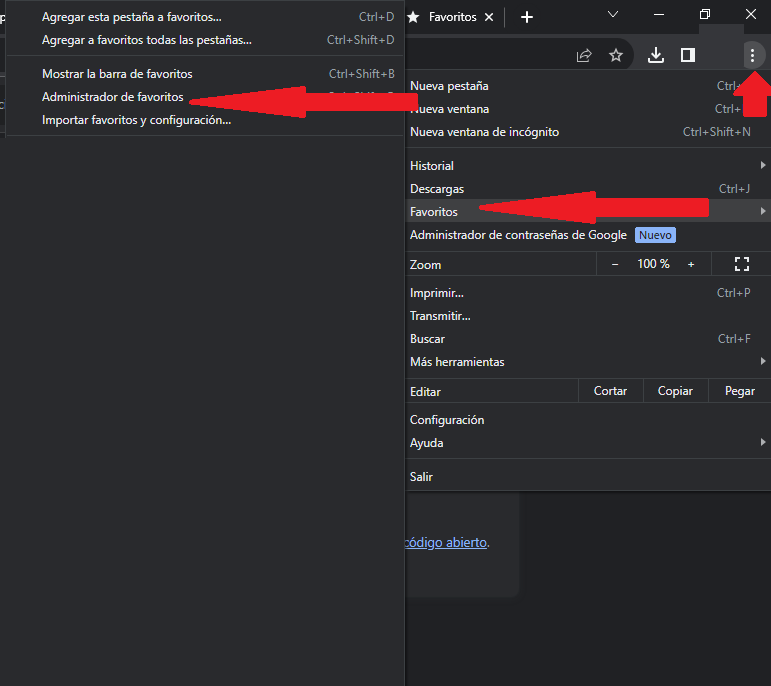Expand Más herramientas submenu
This screenshot has width=771, height=686.
pyautogui.click(x=588, y=362)
